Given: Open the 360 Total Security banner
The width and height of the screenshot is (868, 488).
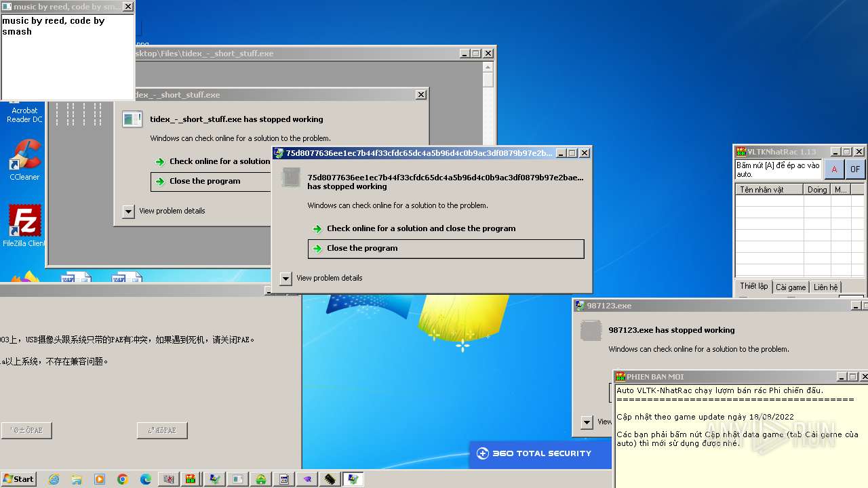Looking at the screenshot, I should [540, 453].
